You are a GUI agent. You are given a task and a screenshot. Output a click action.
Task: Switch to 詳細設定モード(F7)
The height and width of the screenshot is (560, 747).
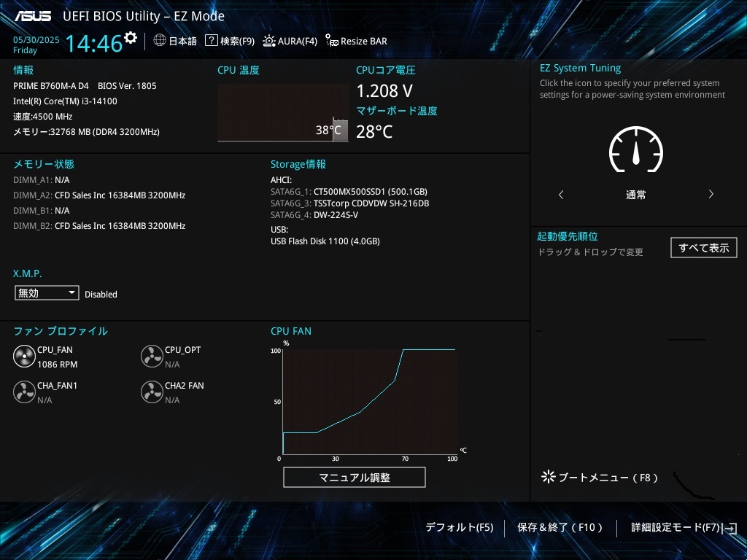point(675,527)
